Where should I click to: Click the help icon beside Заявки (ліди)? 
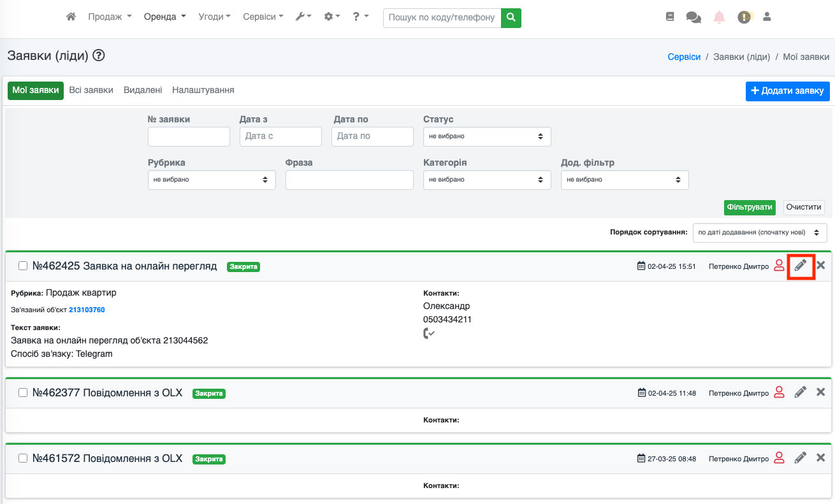tap(99, 55)
